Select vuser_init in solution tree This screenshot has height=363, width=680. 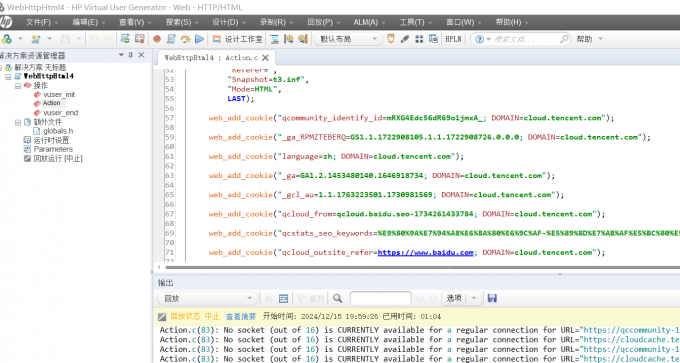(x=59, y=95)
